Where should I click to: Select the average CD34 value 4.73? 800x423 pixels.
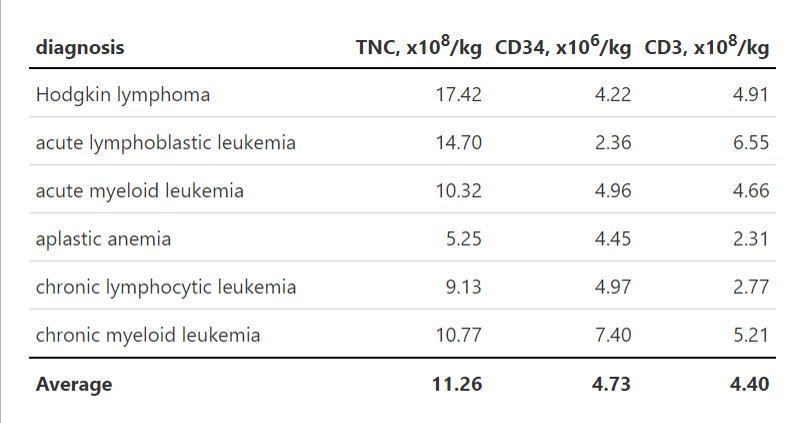[x=612, y=384]
